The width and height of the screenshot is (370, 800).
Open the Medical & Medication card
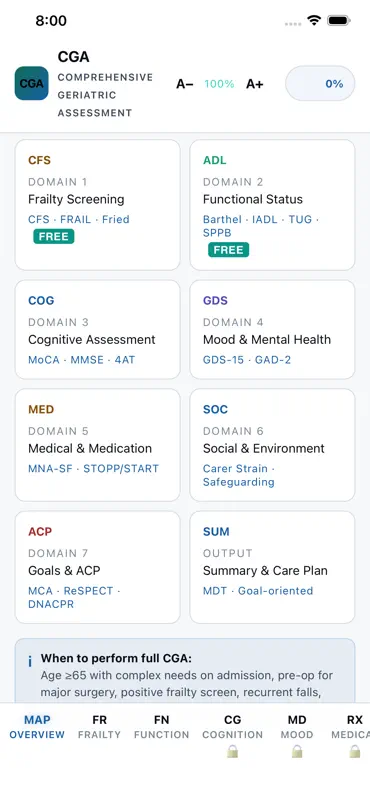[97, 445]
